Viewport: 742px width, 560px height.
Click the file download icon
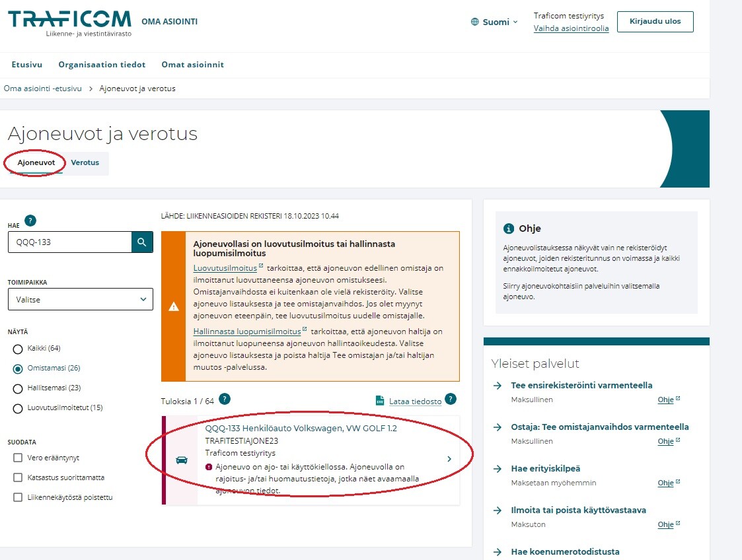tap(380, 401)
